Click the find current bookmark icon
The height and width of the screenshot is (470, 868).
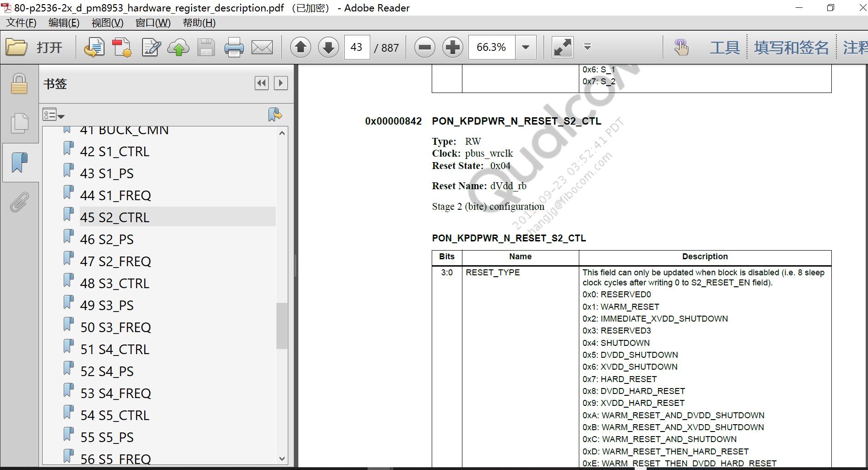[275, 115]
